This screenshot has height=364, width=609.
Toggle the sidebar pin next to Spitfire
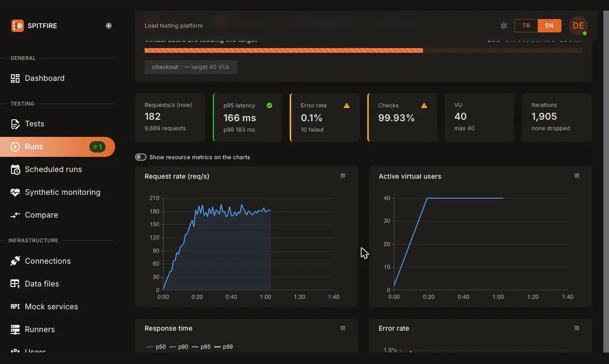109,26
